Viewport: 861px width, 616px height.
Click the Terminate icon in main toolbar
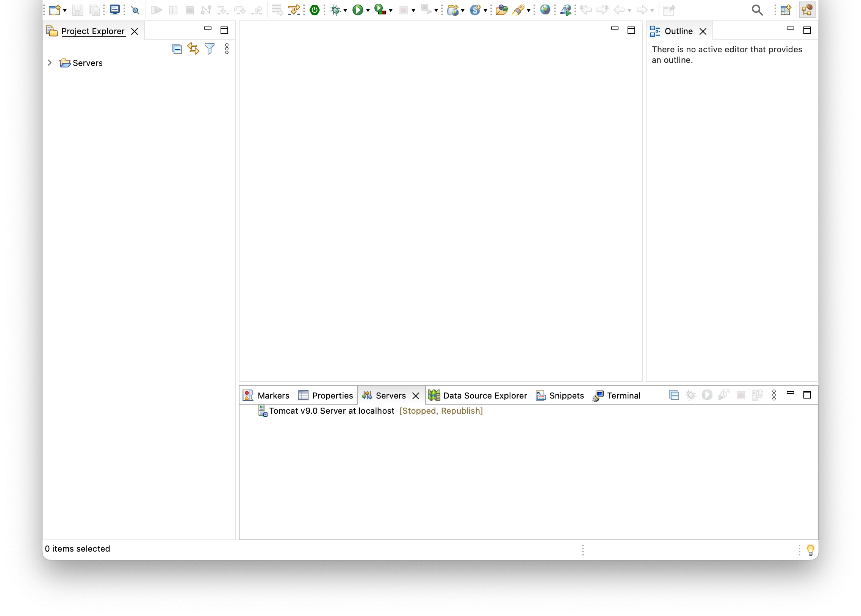[x=190, y=10]
